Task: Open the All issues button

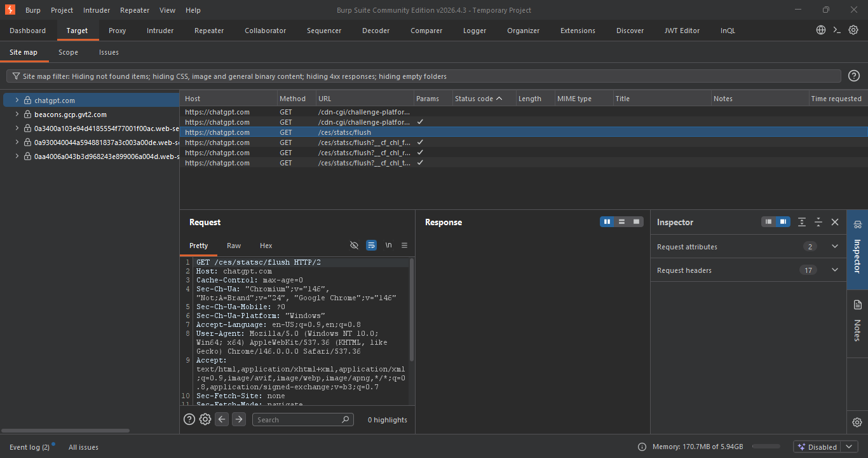Action: coord(83,447)
